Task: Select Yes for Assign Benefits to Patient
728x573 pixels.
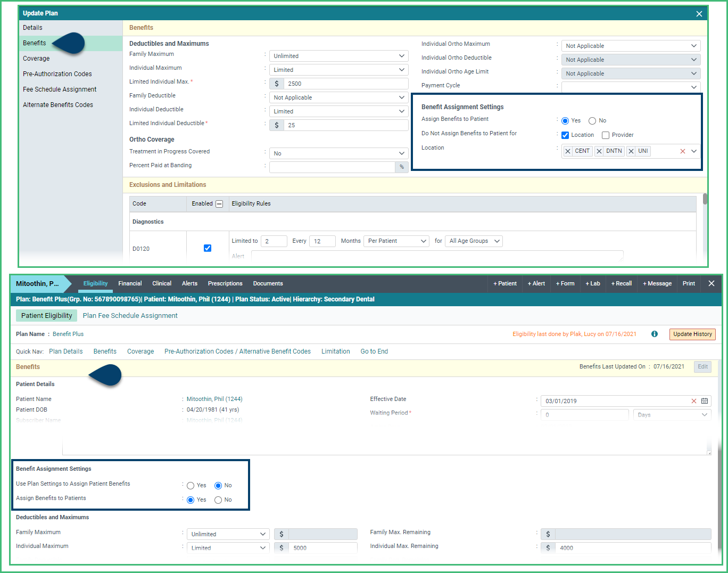Action: (x=565, y=121)
